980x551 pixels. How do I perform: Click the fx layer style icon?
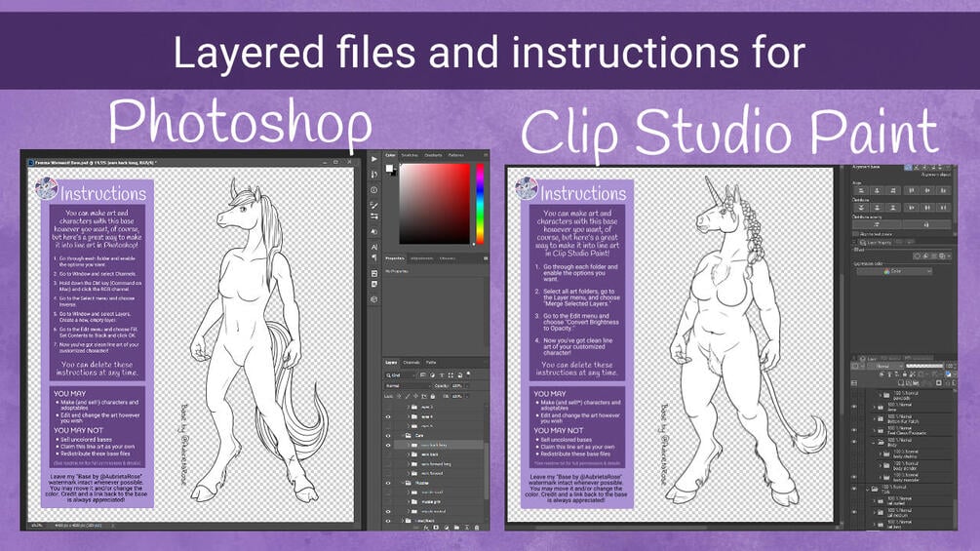425,528
